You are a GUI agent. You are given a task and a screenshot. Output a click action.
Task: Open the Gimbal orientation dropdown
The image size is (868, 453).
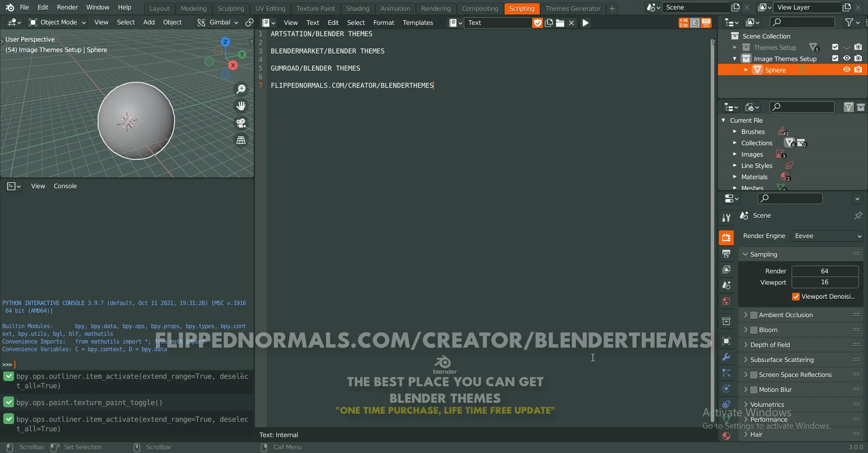click(x=218, y=22)
